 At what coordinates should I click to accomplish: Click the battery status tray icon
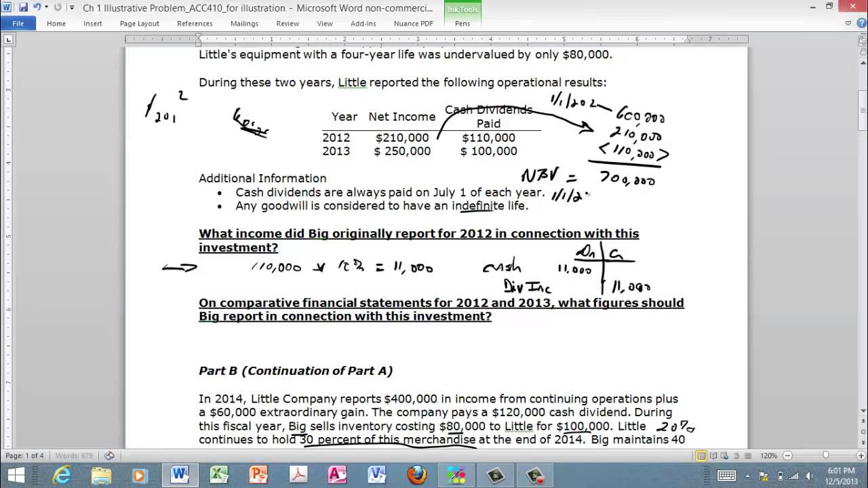point(780,475)
